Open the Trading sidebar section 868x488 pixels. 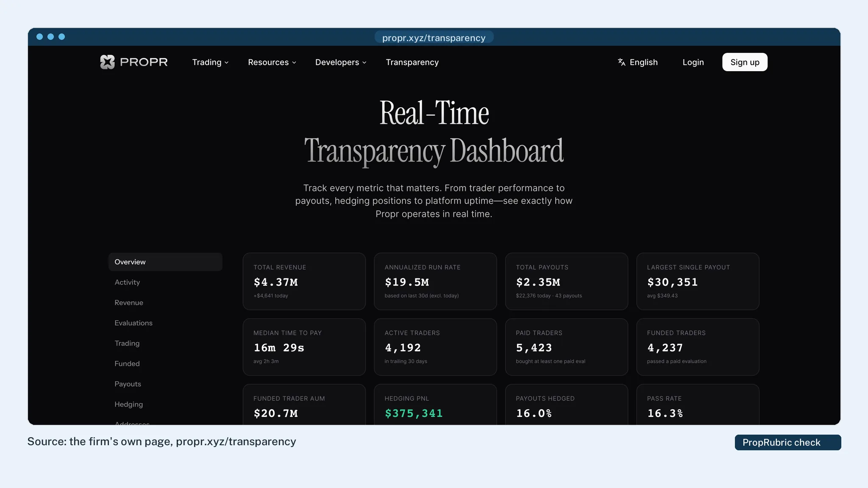[127, 343]
